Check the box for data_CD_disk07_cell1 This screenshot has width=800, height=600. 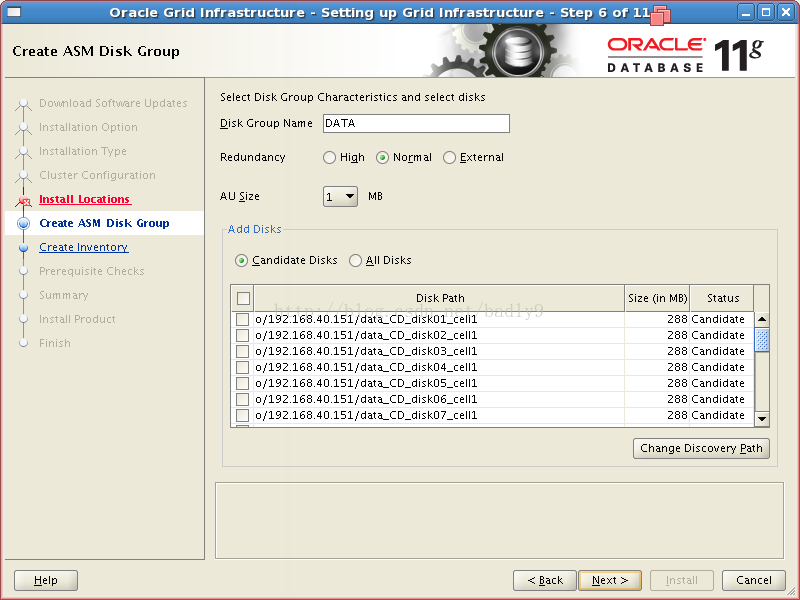[242, 415]
